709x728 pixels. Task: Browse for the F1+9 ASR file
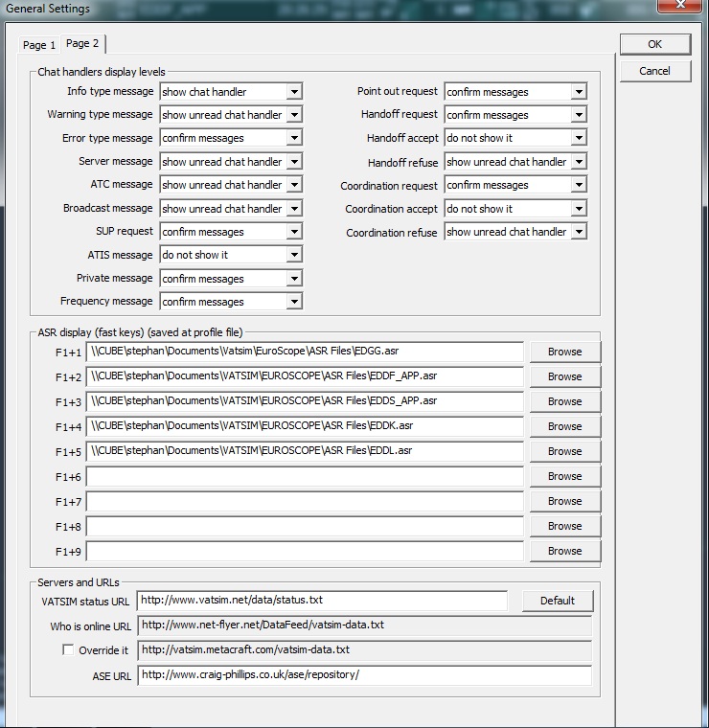click(x=565, y=551)
